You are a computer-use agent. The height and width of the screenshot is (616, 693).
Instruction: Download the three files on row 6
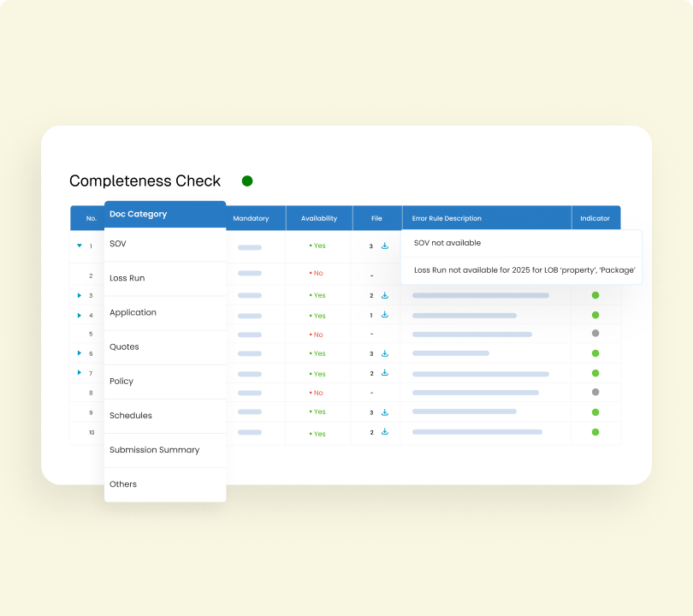(x=384, y=352)
